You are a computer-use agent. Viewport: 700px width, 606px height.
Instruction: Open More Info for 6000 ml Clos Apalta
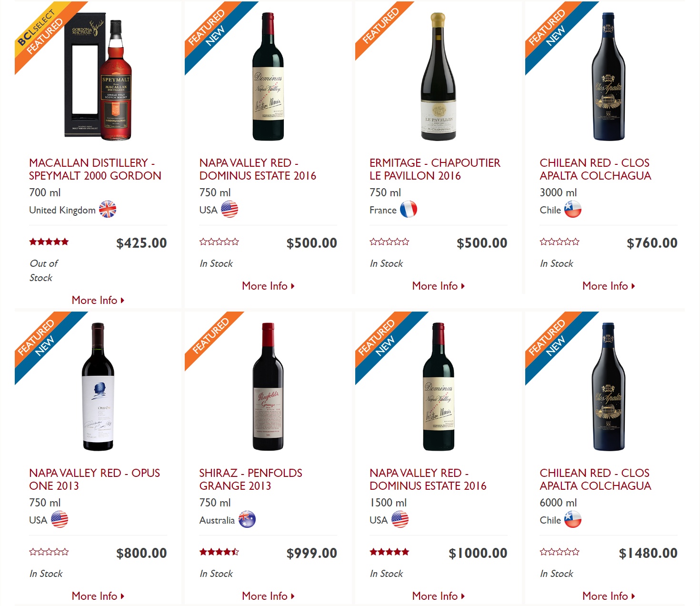pyautogui.click(x=609, y=596)
